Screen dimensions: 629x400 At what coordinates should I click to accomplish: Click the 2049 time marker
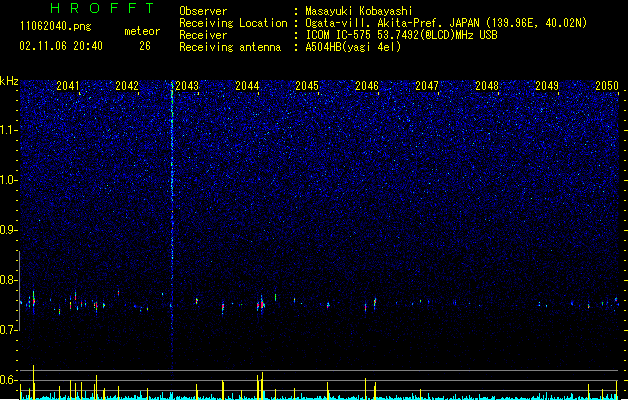[x=547, y=85]
